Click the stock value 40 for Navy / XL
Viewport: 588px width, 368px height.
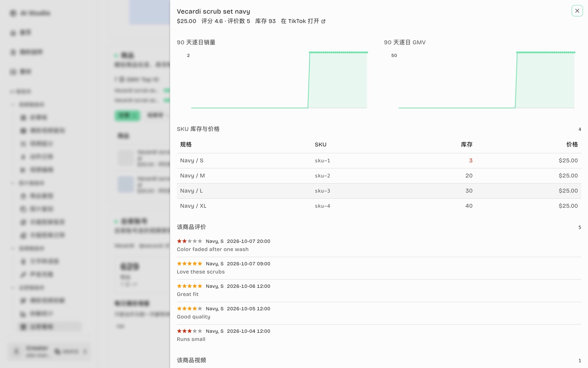click(x=469, y=206)
